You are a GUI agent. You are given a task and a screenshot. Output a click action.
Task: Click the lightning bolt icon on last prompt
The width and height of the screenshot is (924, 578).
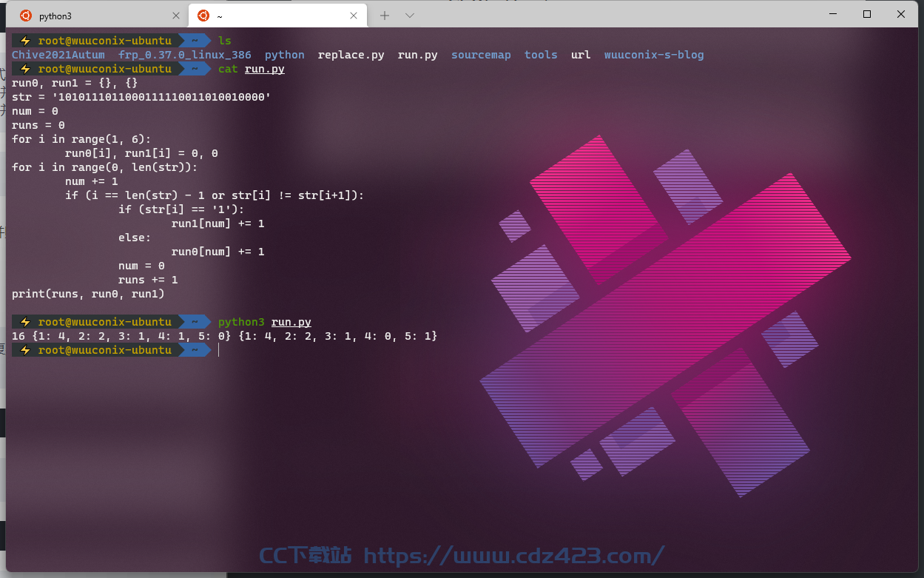click(x=25, y=350)
